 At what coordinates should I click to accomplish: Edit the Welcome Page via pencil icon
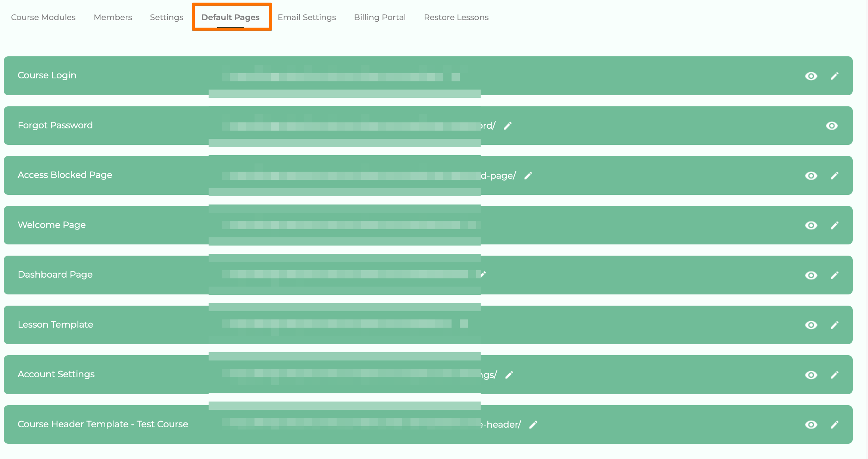tap(834, 225)
